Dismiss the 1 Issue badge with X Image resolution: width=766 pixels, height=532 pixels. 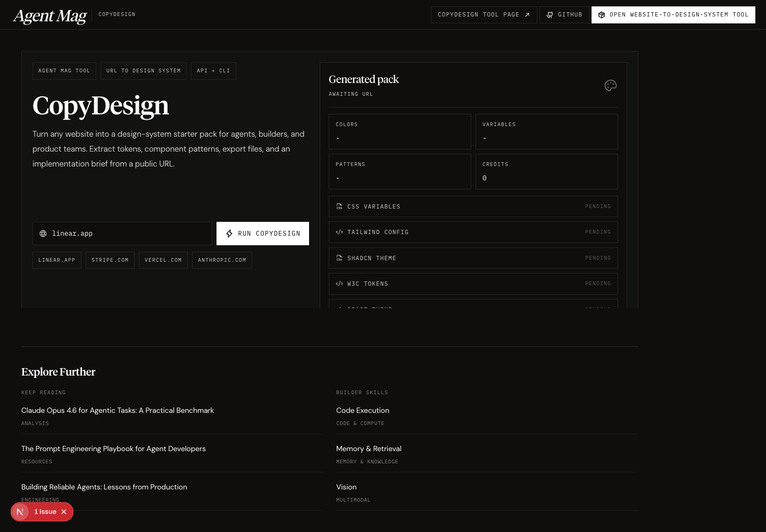(64, 512)
